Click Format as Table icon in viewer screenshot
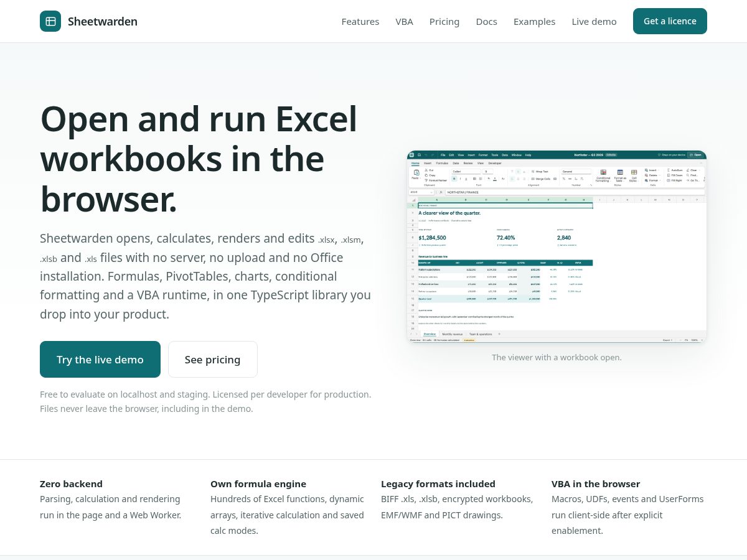The image size is (747, 560). click(620, 172)
